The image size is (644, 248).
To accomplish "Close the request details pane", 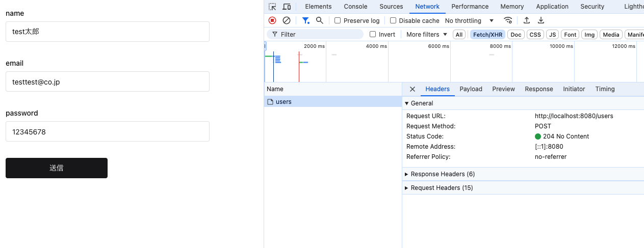I will pos(413,89).
